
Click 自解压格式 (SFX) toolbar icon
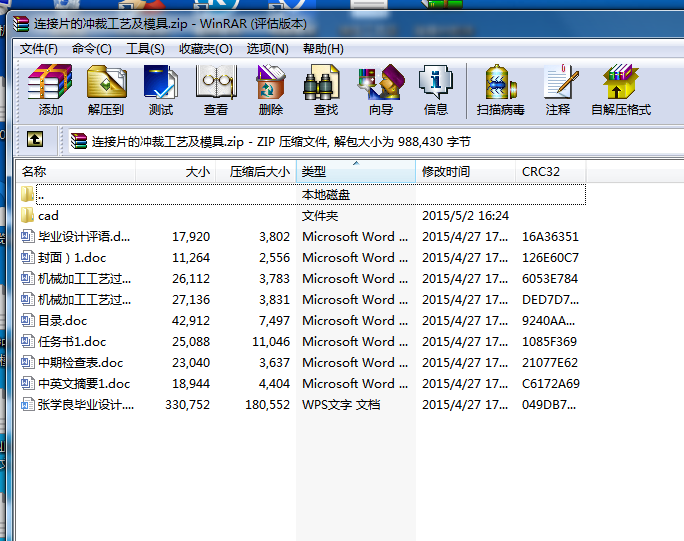[620, 90]
